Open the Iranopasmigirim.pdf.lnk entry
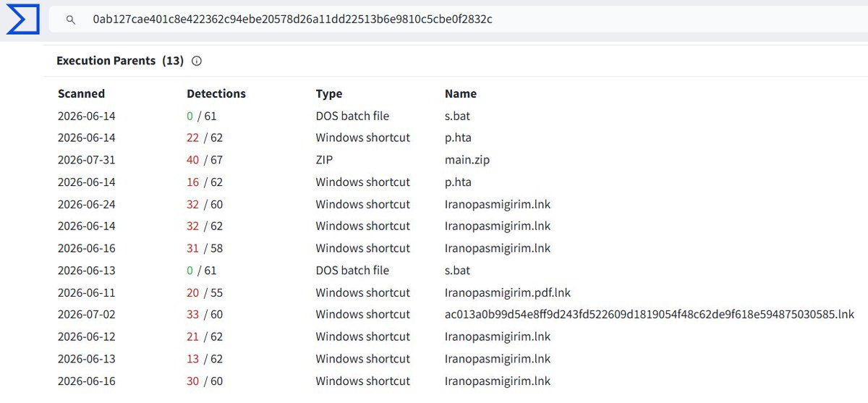This screenshot has height=403, width=868. tap(508, 292)
